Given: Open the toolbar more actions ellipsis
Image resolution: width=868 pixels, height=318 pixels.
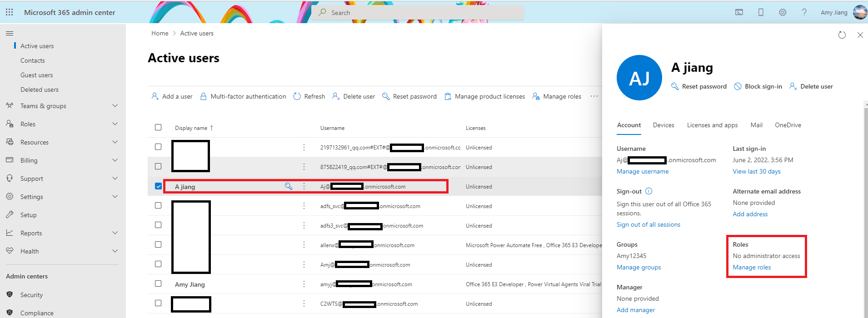Looking at the screenshot, I should [x=594, y=96].
